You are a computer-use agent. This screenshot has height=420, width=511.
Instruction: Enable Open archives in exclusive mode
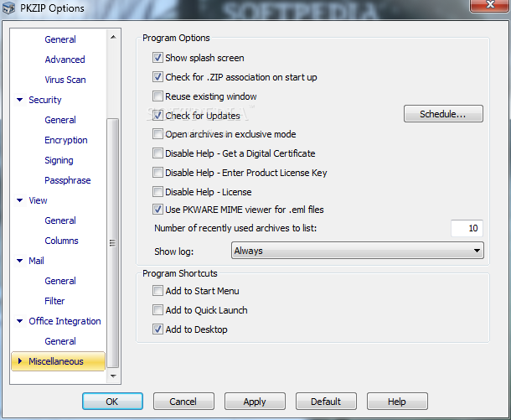157,134
